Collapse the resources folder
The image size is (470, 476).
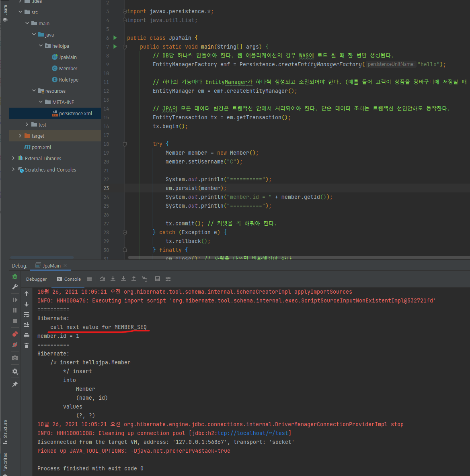tap(34, 90)
